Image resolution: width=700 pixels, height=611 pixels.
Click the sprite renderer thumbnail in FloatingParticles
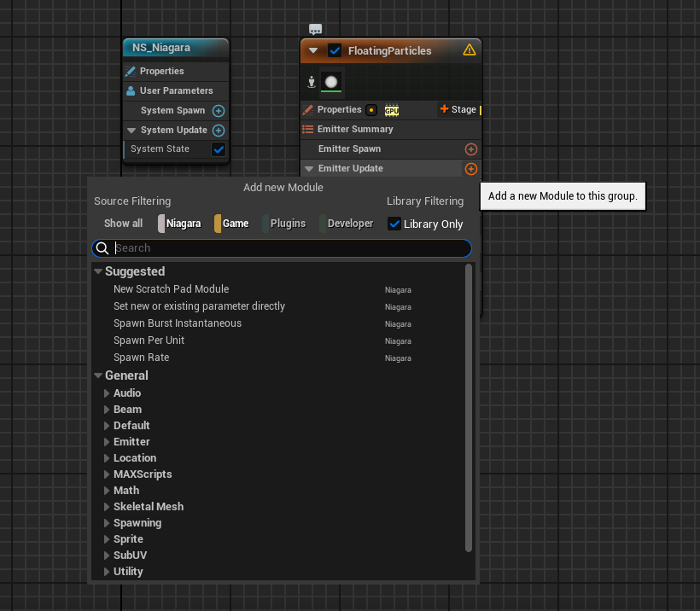pyautogui.click(x=331, y=82)
